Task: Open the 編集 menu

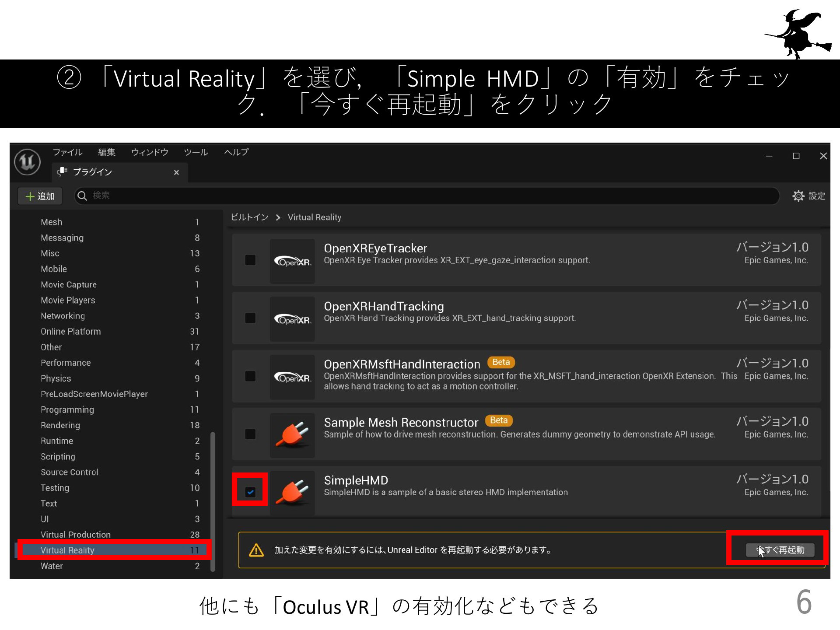Action: (x=107, y=152)
